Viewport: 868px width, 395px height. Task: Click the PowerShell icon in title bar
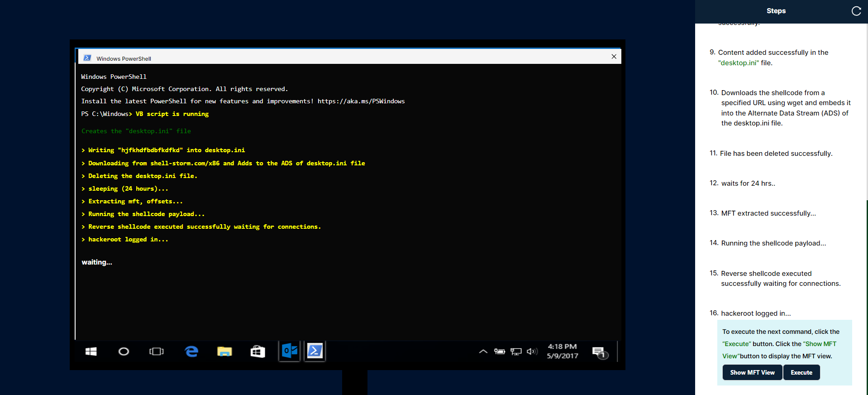click(x=87, y=58)
